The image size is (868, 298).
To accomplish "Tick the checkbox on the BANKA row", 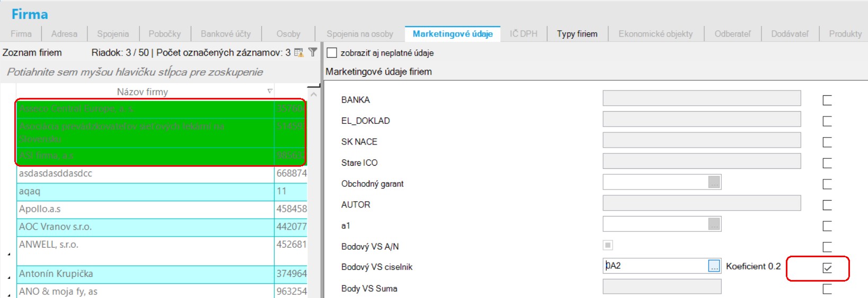I will click(827, 100).
